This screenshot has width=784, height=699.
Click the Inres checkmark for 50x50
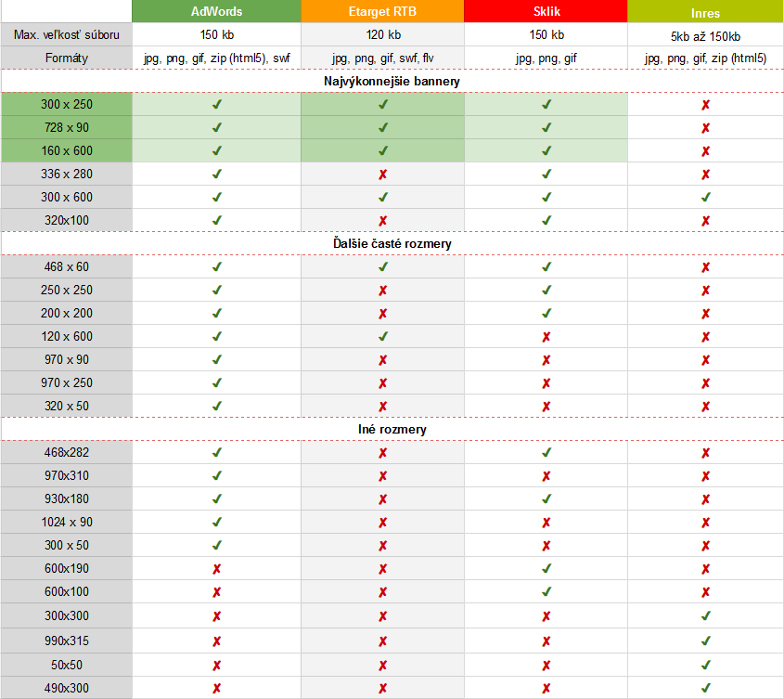tap(705, 665)
